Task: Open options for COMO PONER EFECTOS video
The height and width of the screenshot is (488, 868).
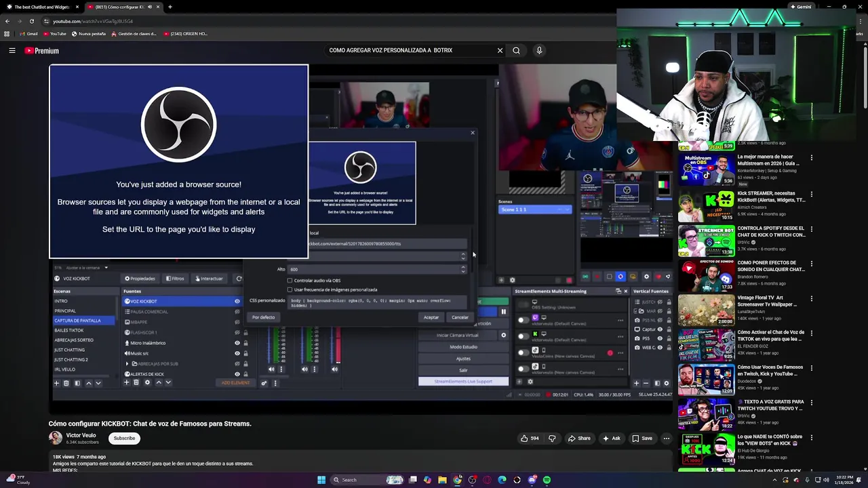Action: click(x=811, y=264)
